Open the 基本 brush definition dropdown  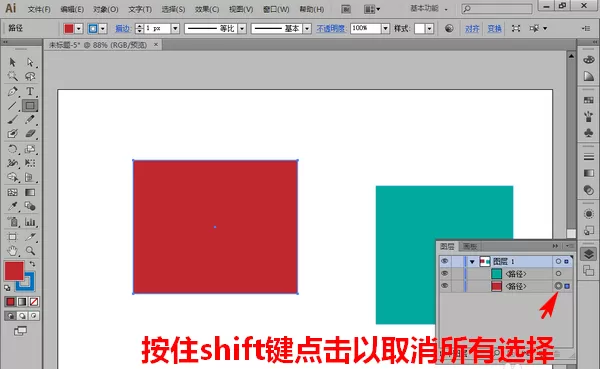point(307,29)
